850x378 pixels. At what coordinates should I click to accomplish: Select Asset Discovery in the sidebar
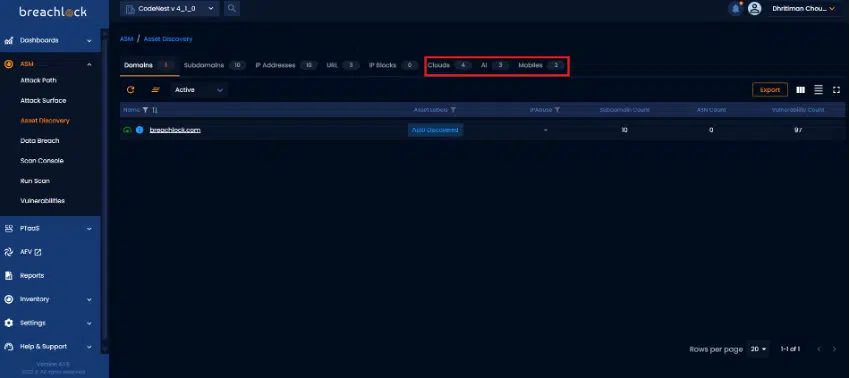point(45,120)
